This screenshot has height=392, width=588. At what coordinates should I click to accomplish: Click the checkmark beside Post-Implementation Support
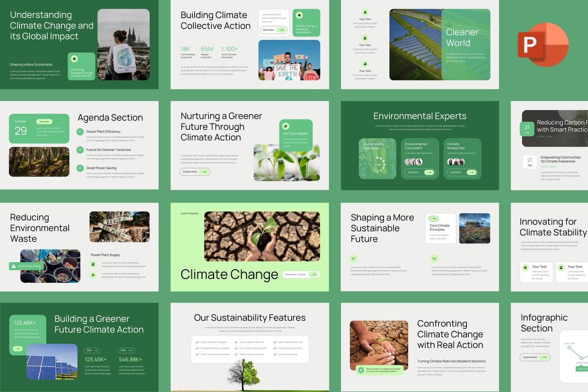(x=236, y=348)
